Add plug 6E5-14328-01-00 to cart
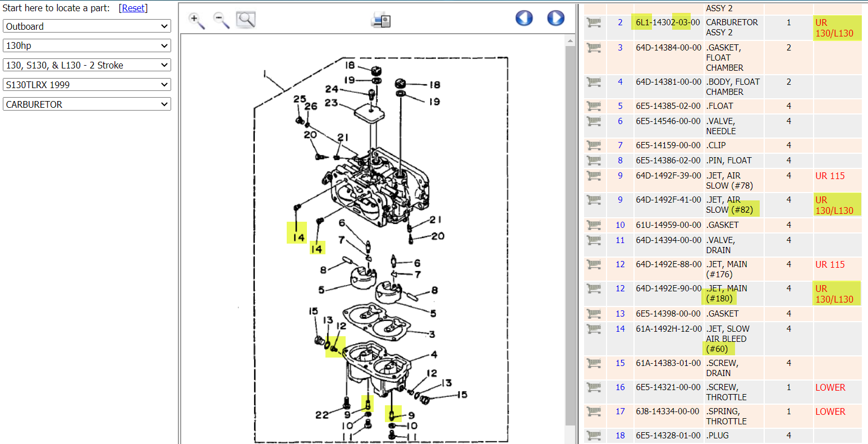Image resolution: width=868 pixels, height=444 pixels. point(594,435)
